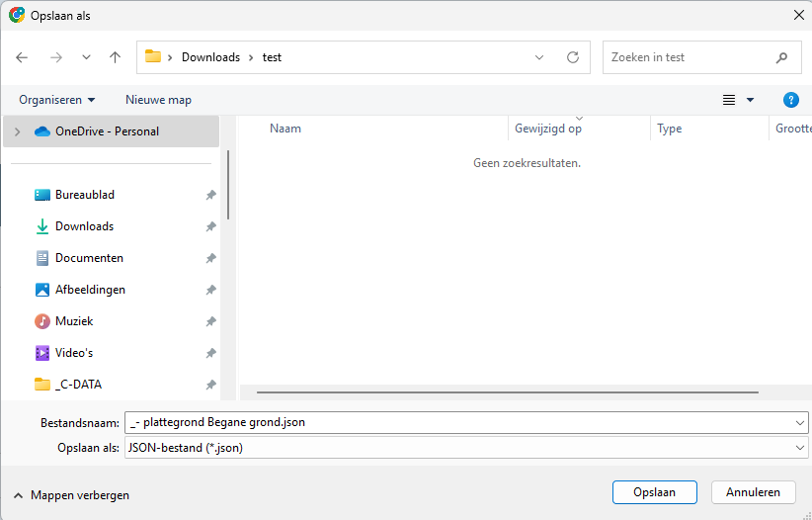812x520 pixels.
Task: Collapse folders with Mappen verbergen
Action: [x=71, y=495]
